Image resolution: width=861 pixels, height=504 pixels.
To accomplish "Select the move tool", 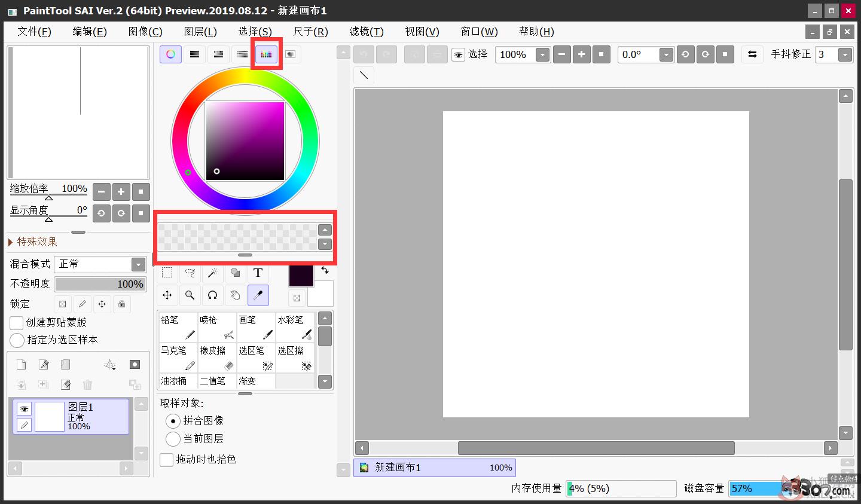I will 167,295.
